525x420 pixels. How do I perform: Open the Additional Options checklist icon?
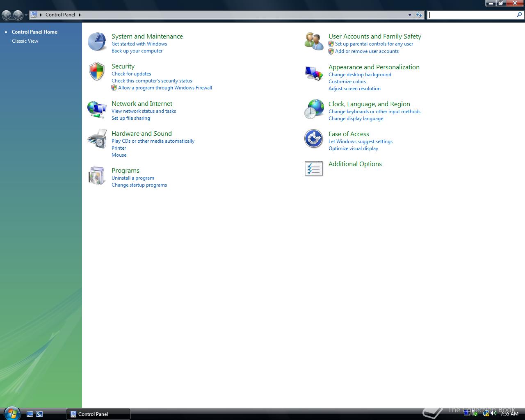click(x=314, y=169)
